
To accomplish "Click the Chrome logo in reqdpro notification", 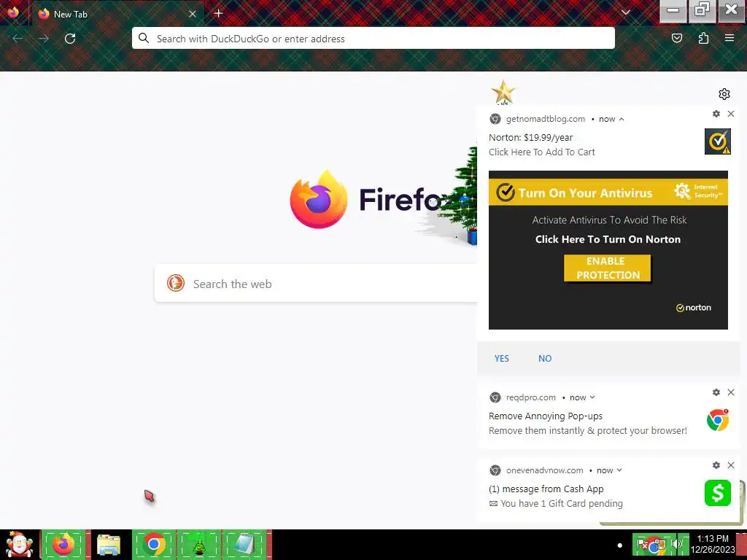I will point(718,420).
